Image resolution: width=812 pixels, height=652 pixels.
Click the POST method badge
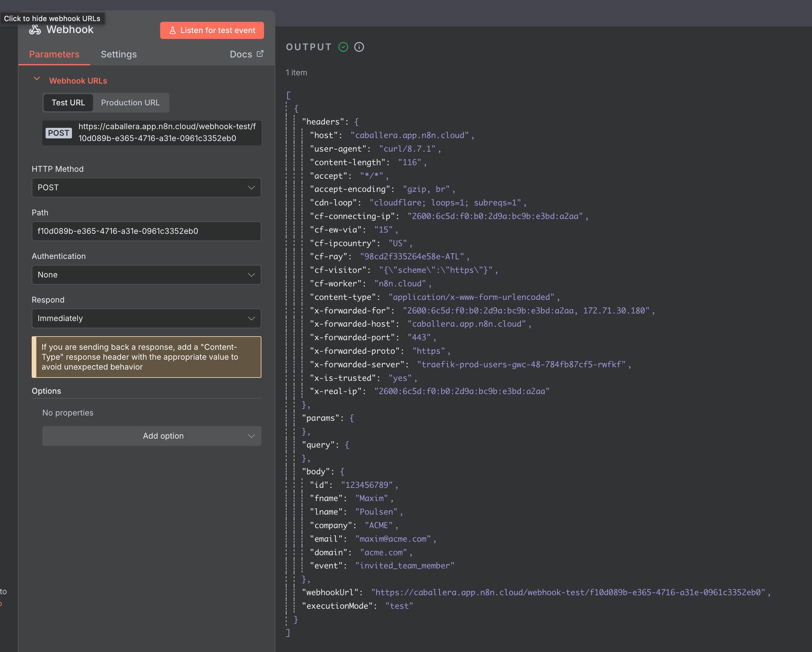click(58, 133)
